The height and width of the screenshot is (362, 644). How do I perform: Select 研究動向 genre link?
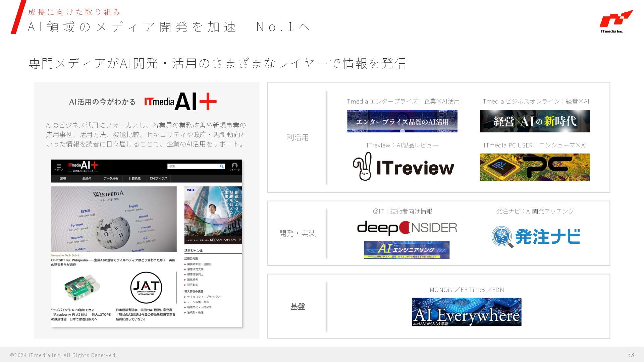click(193, 285)
